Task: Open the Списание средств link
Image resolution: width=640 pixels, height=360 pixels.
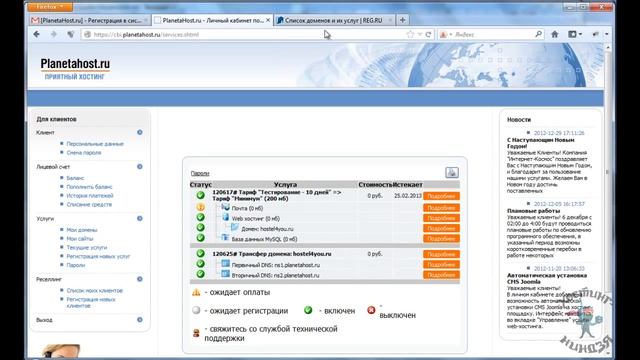Action: pos(89,204)
